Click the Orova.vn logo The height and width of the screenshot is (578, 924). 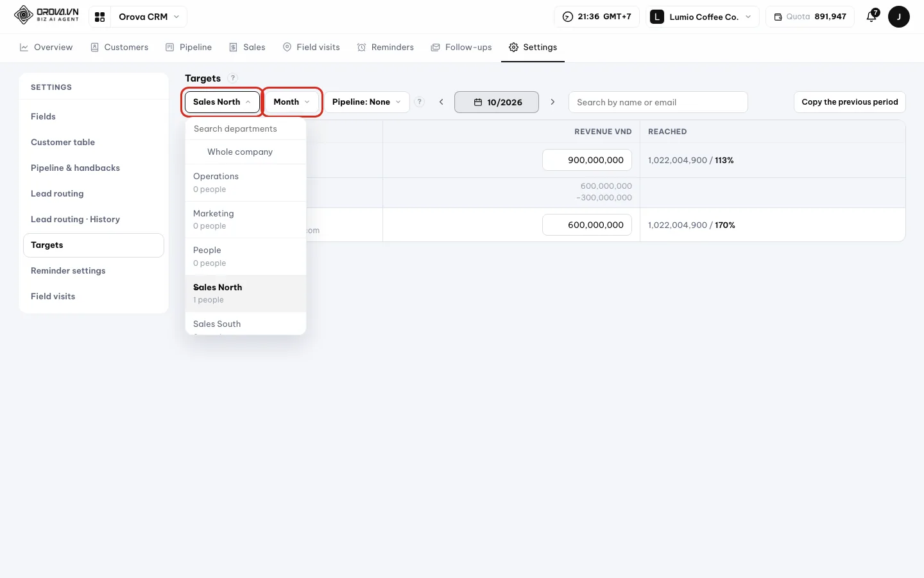click(x=46, y=16)
